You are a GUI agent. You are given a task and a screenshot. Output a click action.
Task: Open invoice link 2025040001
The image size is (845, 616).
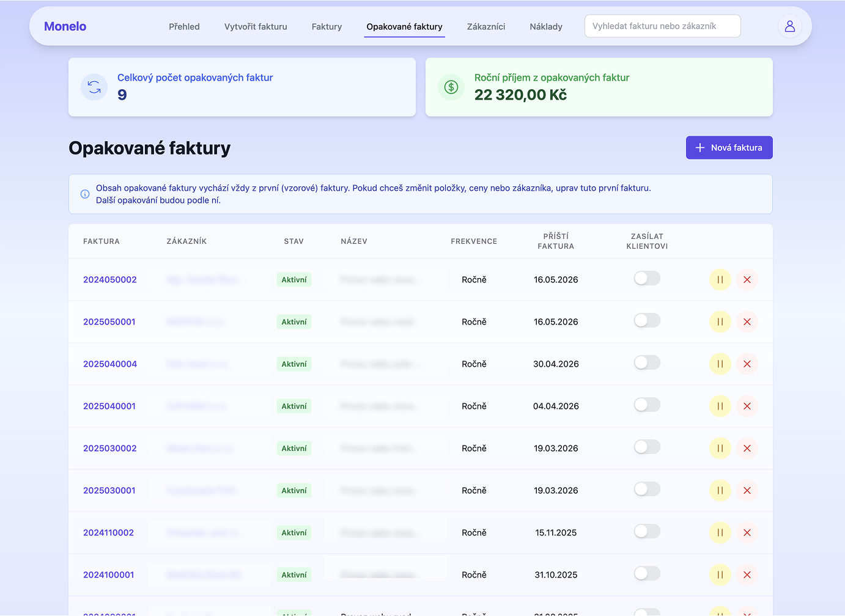(109, 406)
